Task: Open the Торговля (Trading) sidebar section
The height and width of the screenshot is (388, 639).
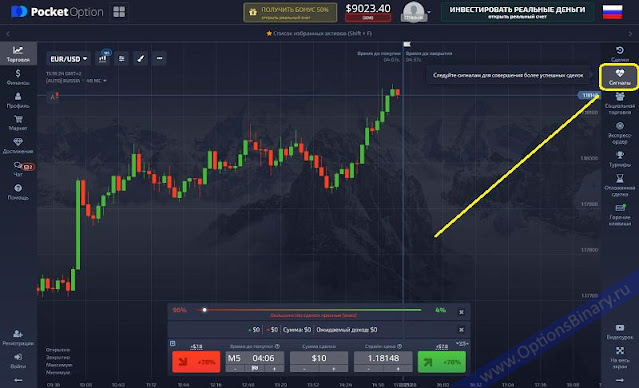Action: click(18, 54)
